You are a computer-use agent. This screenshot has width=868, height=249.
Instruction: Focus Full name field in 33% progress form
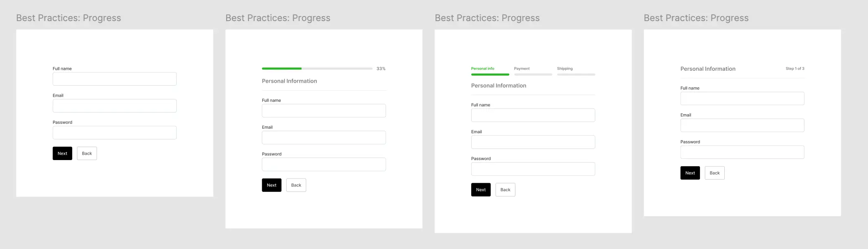coord(324,111)
